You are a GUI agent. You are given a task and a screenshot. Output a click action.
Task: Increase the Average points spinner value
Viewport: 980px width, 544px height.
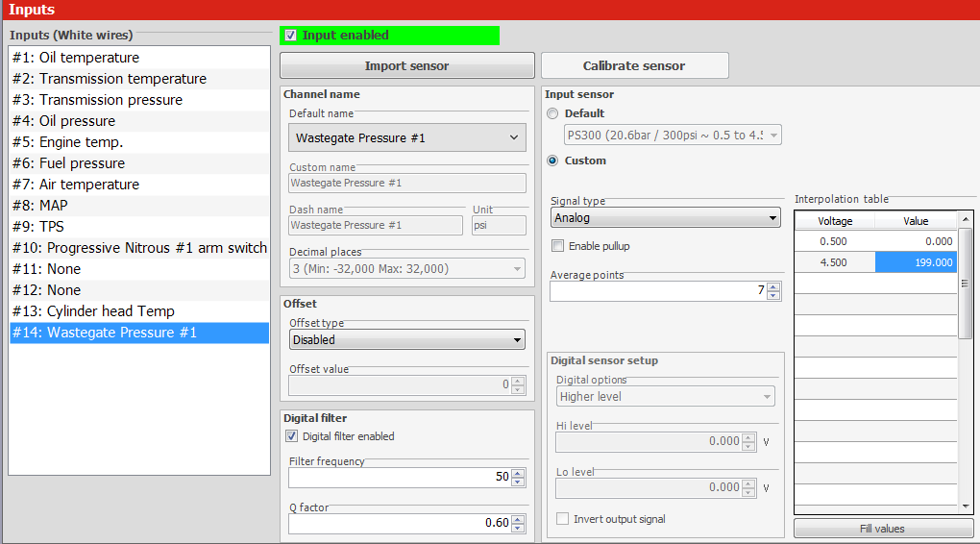click(x=773, y=286)
